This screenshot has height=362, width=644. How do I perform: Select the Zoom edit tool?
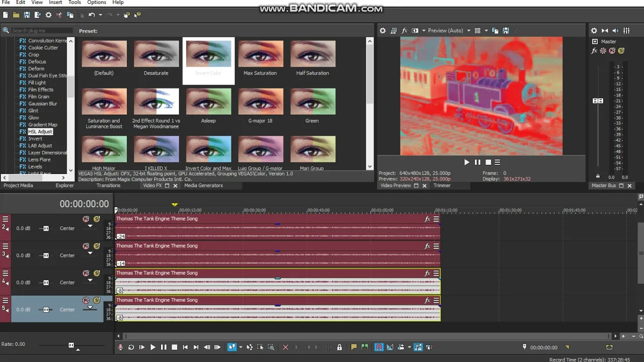(x=271, y=347)
